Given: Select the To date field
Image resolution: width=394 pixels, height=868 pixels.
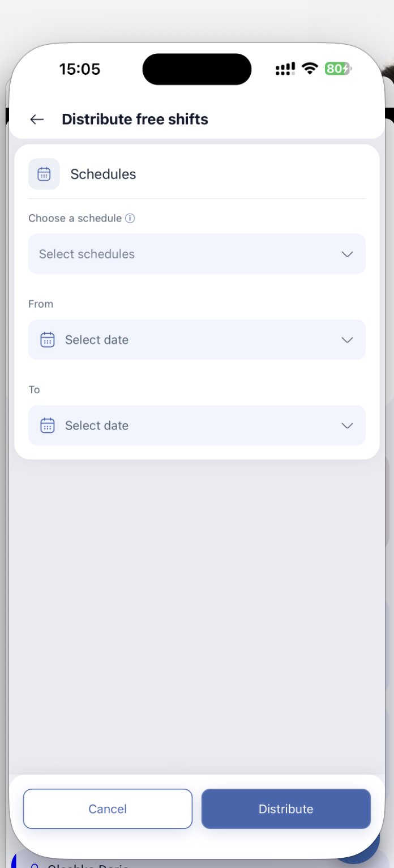Looking at the screenshot, I should tap(197, 425).
